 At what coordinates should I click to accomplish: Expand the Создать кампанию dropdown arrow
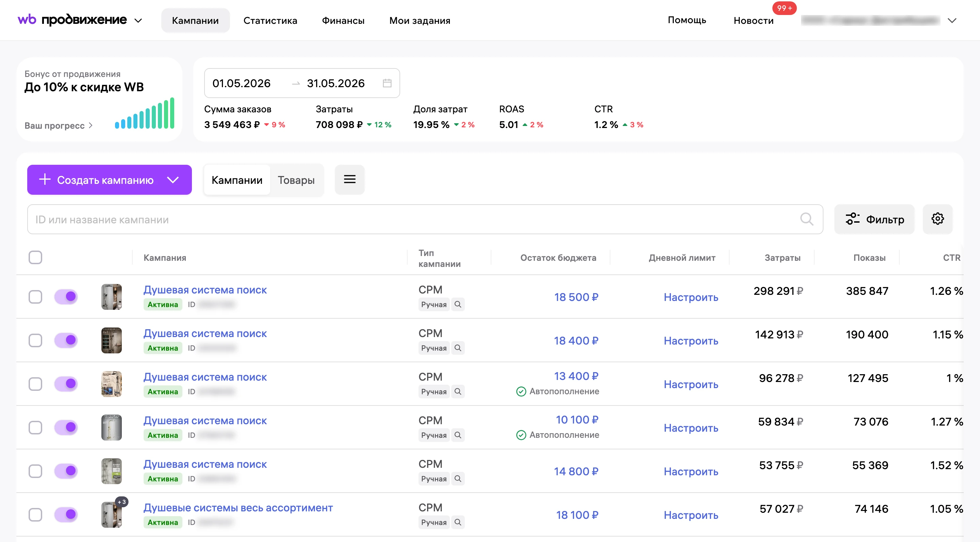pos(173,180)
